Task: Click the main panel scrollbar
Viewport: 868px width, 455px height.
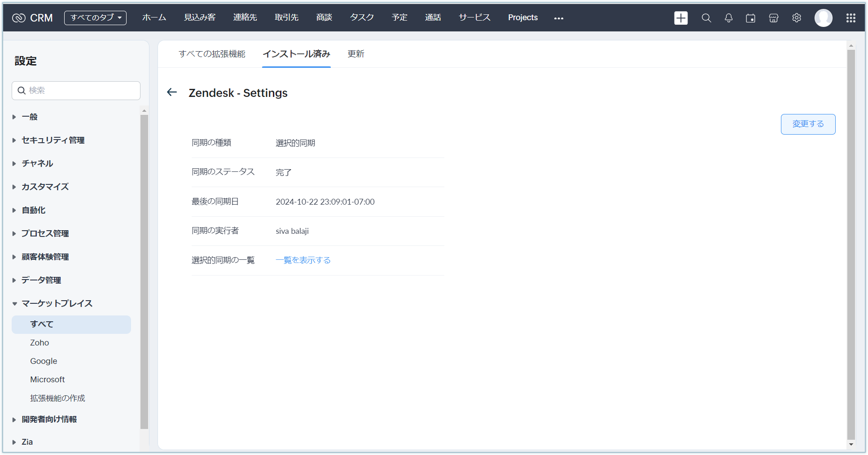Action: [851, 245]
